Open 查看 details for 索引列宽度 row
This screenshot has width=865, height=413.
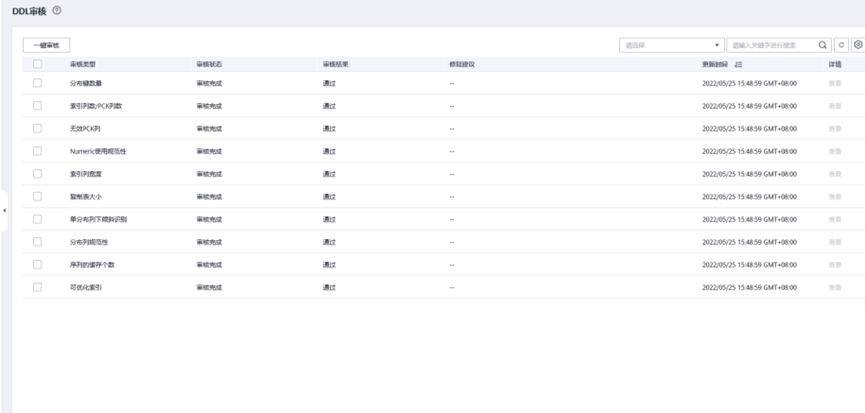click(835, 174)
